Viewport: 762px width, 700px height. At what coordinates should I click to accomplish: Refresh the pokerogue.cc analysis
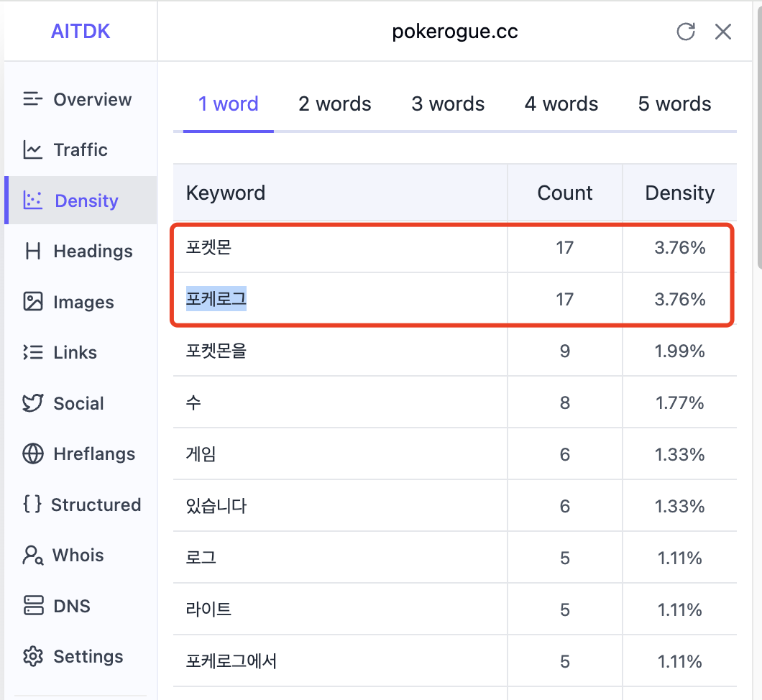tap(686, 32)
